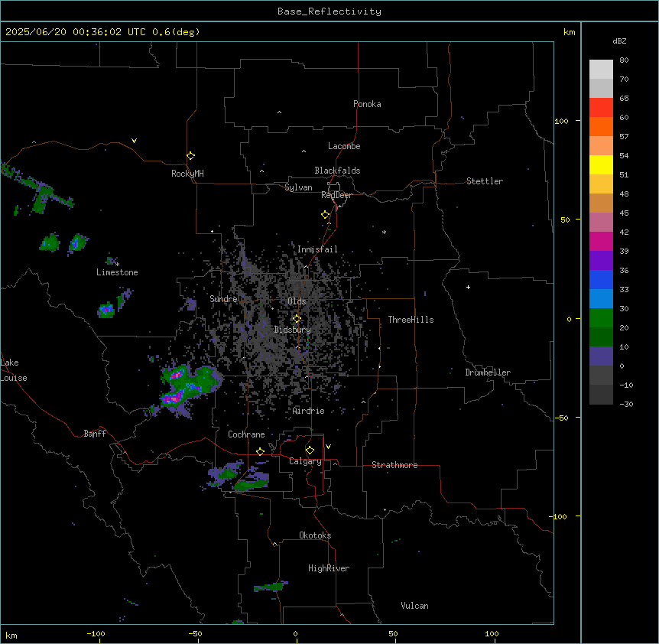Click the 48 value in the dBZ legend
Screen dimensions: 659x644
[624, 194]
